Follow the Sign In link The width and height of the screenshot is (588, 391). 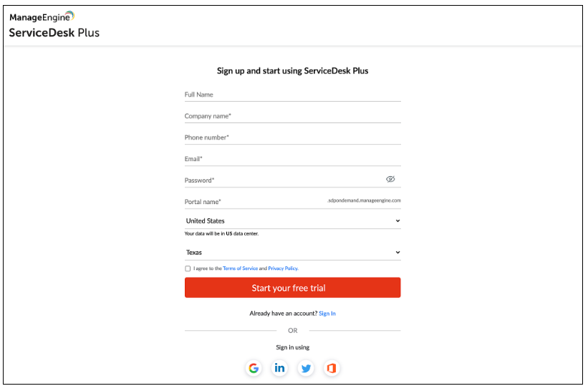coord(327,314)
